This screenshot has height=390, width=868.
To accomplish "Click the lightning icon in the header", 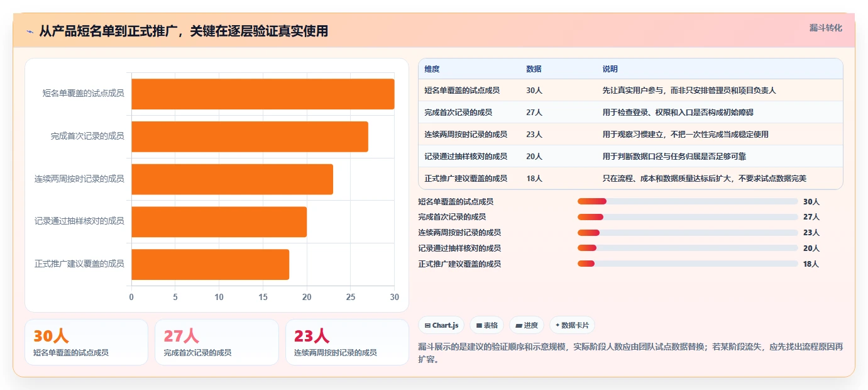I will [30, 31].
